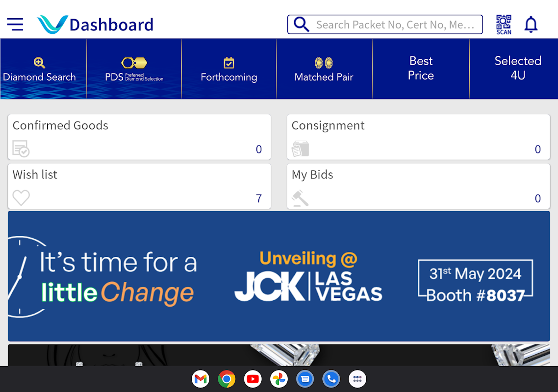
Task: Click the Consignment count 0
Action: [x=538, y=149]
